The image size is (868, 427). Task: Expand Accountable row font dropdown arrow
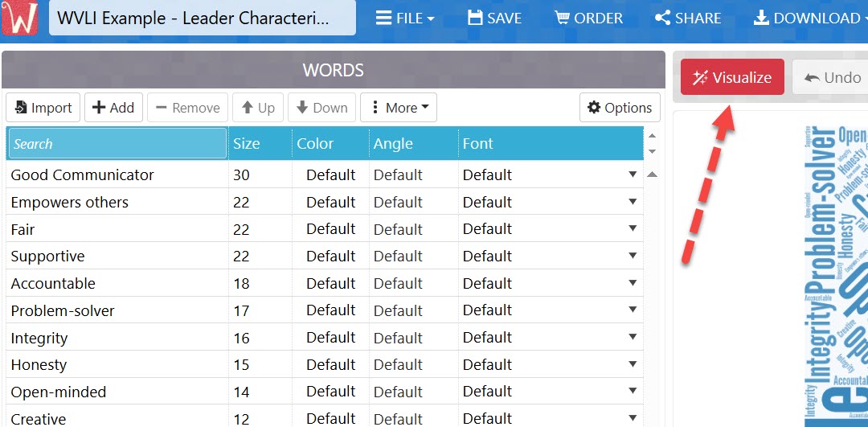(633, 283)
